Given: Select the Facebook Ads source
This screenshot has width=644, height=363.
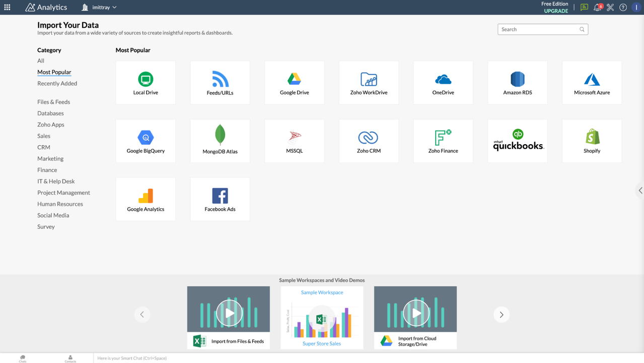Looking at the screenshot, I should 220,199.
